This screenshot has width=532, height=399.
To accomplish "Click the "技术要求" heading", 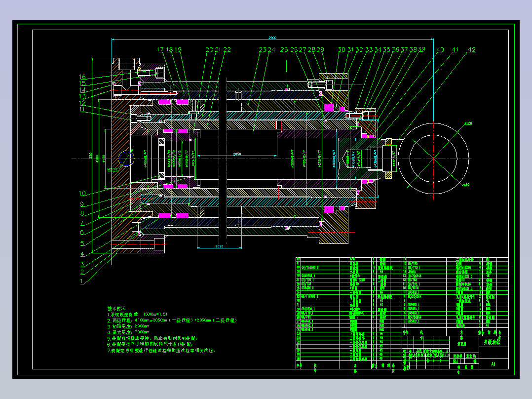I will coord(116,308).
